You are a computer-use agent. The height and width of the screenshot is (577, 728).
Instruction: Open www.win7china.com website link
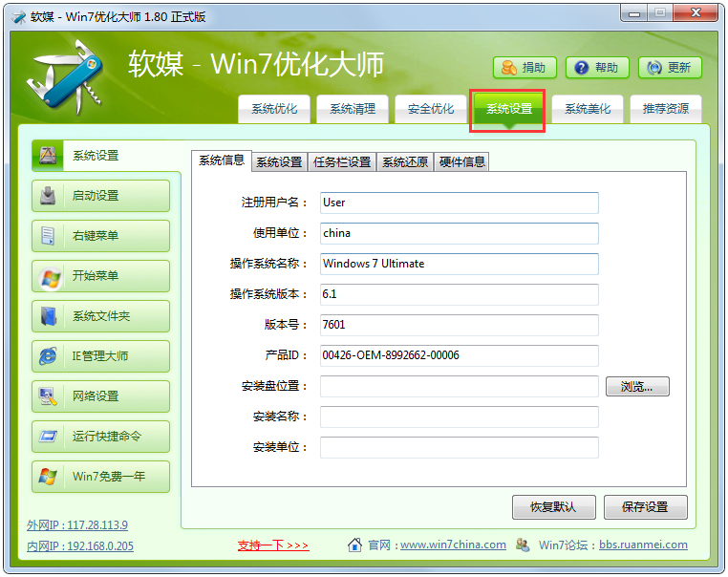(x=453, y=545)
